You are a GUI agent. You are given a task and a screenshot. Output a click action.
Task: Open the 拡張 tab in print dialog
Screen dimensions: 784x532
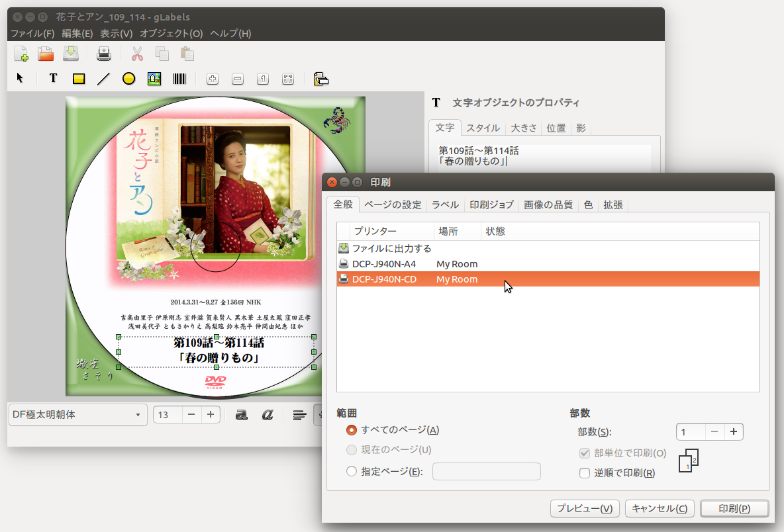(x=613, y=205)
